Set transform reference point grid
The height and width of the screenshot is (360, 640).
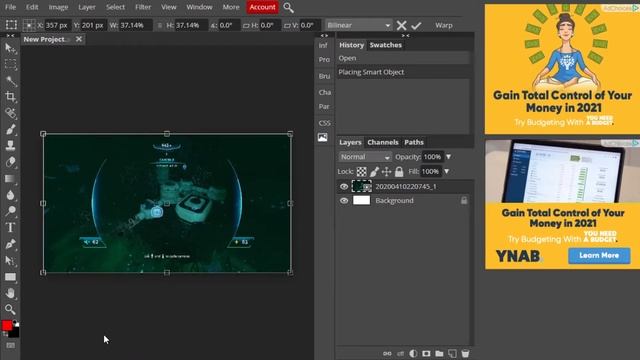29,25
